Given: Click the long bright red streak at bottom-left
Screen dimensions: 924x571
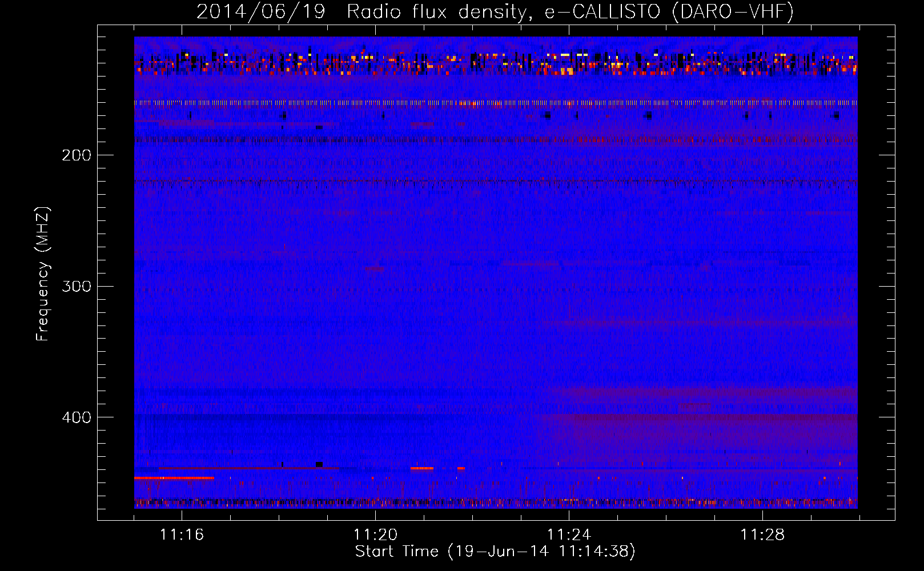Looking at the screenshot, I should coord(174,477).
